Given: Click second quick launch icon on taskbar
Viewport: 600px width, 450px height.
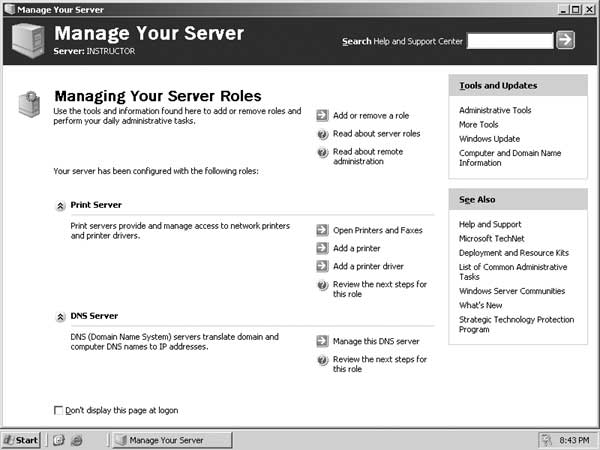Looking at the screenshot, I should pos(77,440).
